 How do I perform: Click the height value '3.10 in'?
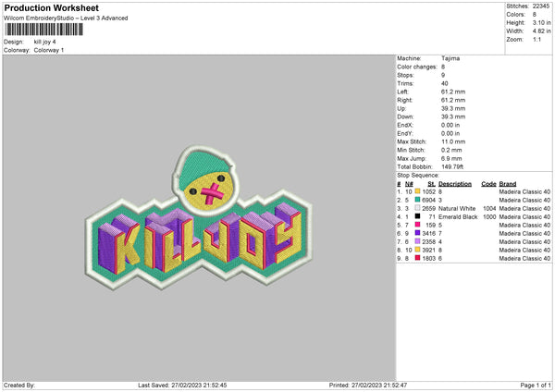tap(541, 22)
